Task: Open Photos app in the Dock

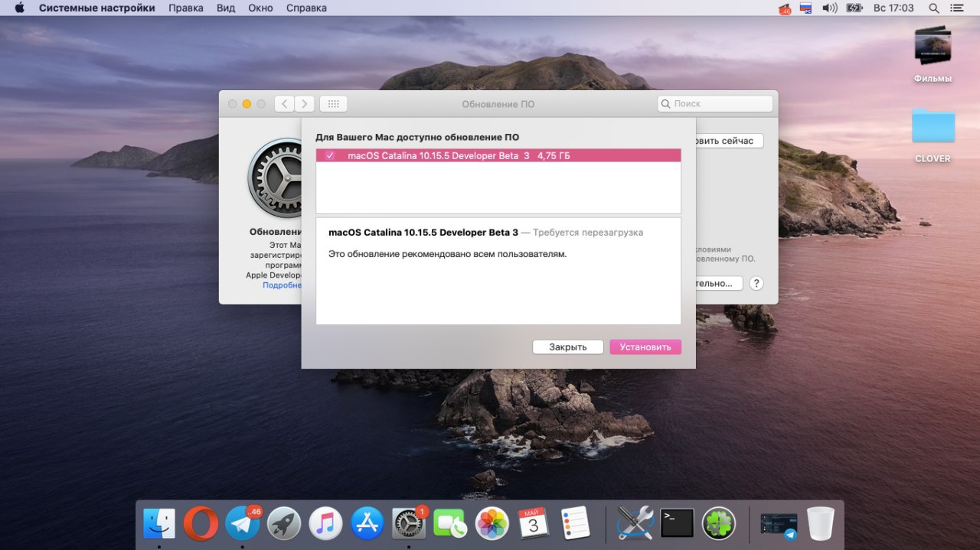Action: click(x=492, y=524)
